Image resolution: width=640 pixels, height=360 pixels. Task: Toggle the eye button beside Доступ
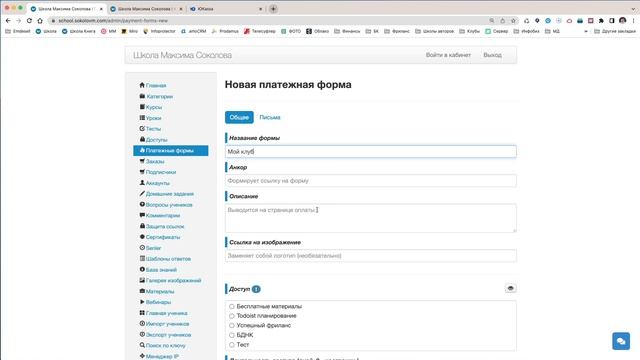pyautogui.click(x=510, y=289)
